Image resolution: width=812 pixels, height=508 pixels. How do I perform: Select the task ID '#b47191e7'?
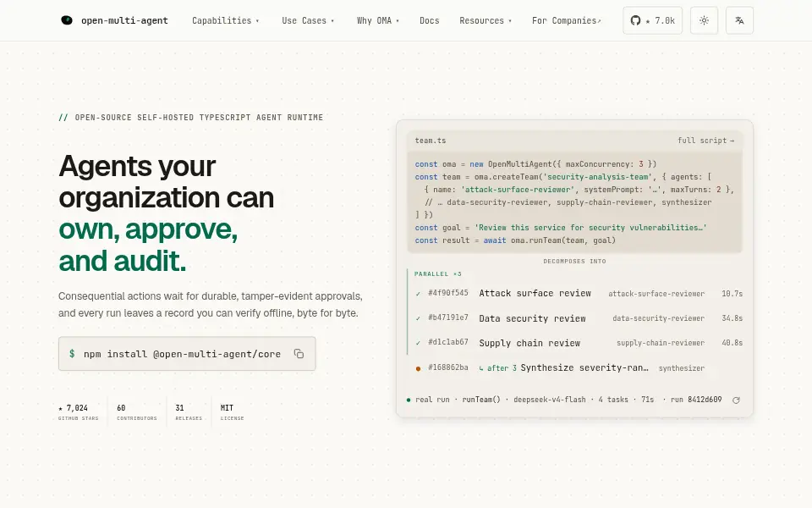pos(448,317)
